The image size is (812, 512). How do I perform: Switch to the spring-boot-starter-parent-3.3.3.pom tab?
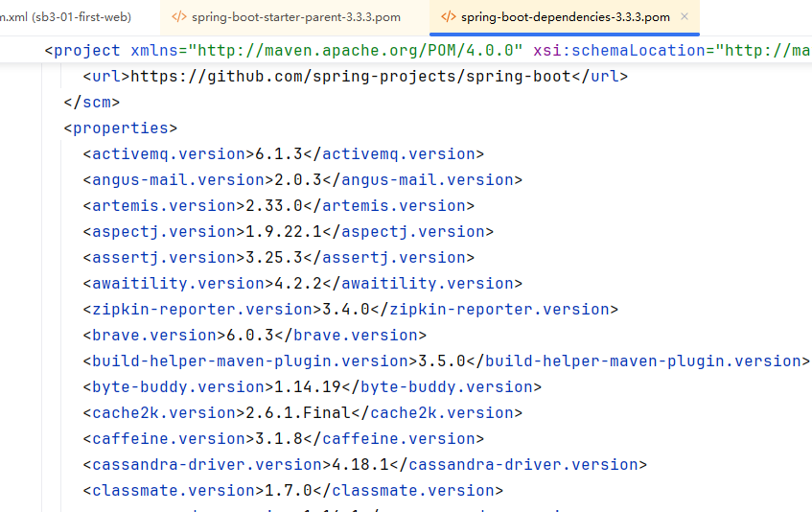295,17
